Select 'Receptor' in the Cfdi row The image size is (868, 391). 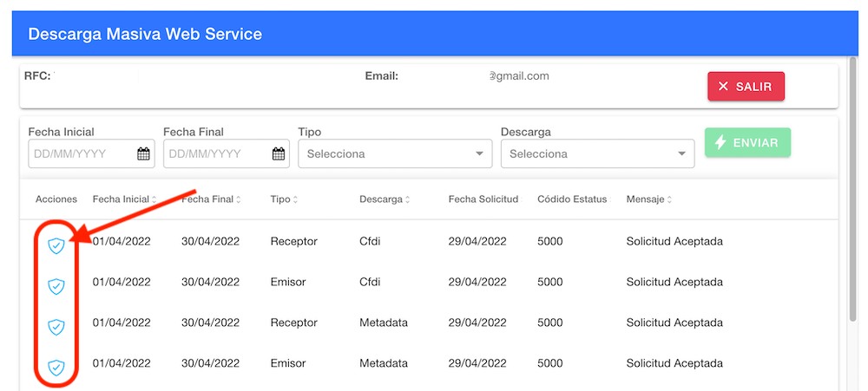click(294, 242)
